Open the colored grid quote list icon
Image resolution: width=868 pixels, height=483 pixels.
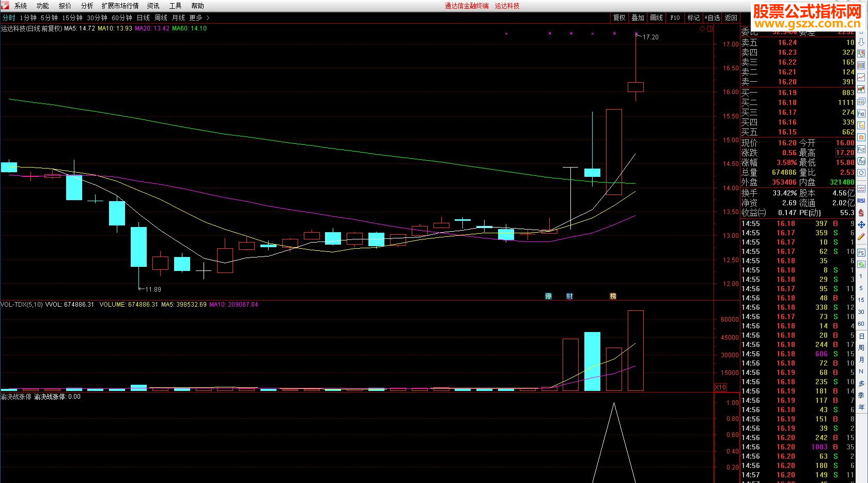click(861, 66)
